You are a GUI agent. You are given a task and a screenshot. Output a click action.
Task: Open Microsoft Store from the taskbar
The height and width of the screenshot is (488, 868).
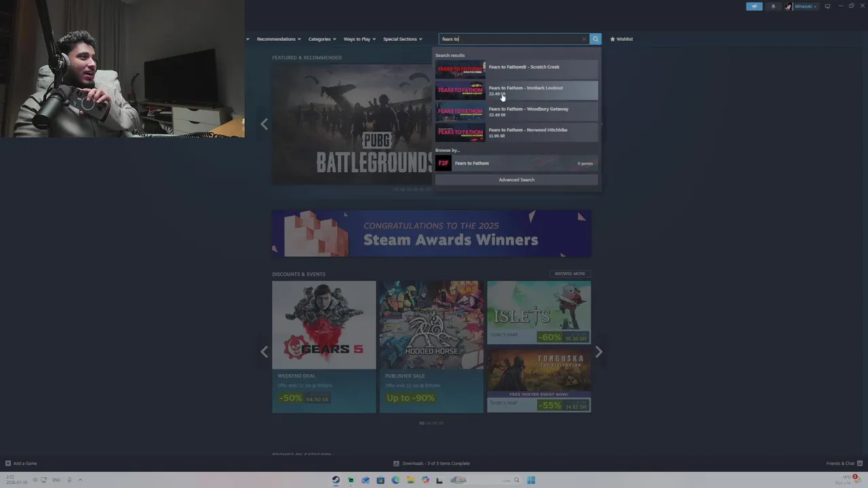[380, 480]
